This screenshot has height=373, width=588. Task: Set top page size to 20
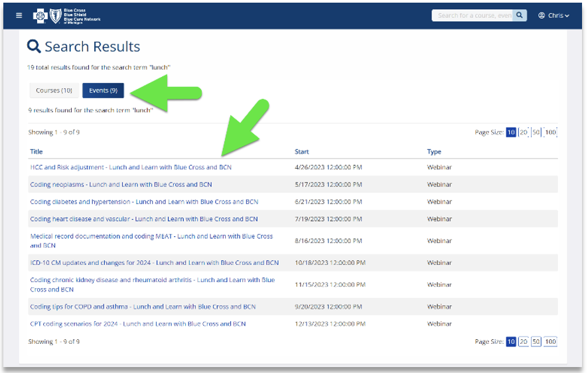(x=524, y=132)
